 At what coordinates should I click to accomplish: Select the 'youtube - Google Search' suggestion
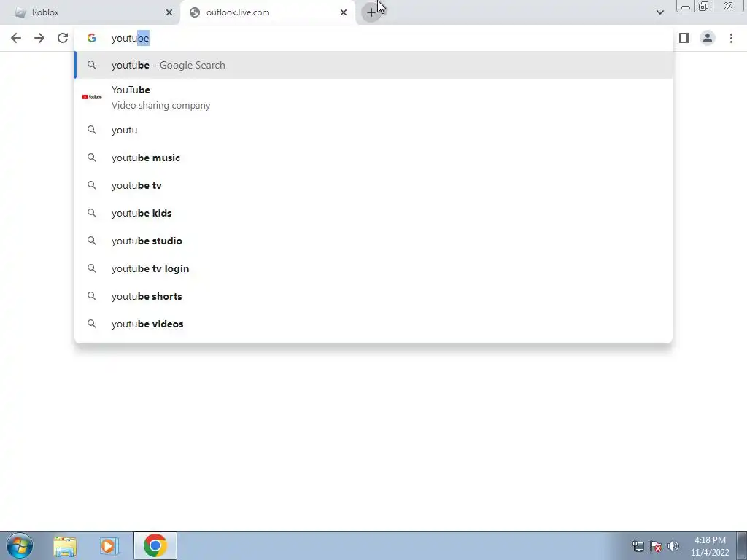[x=373, y=65]
